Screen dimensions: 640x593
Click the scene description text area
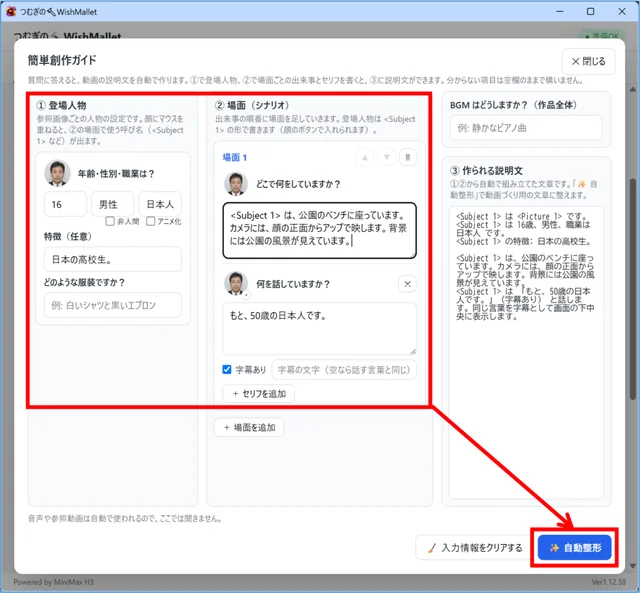coord(320,231)
